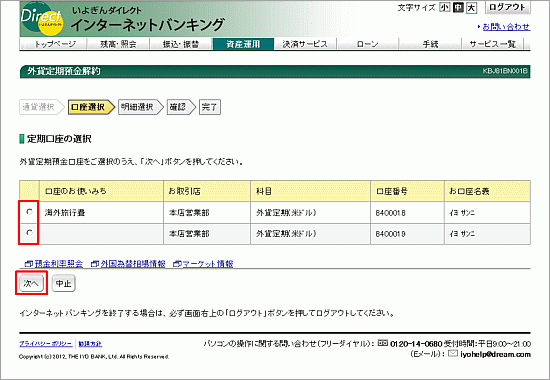This screenshot has height=380, width=550.
Task: Click 本店営業部 in 海外旅行費 row
Action: (x=189, y=213)
